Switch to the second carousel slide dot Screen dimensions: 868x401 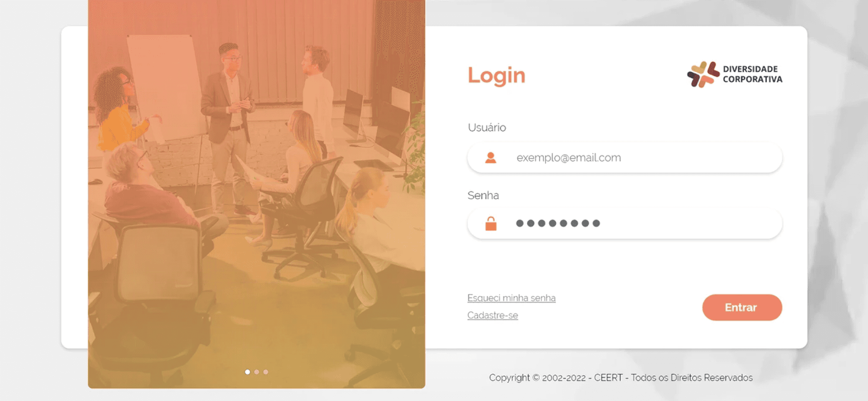pos(257,372)
